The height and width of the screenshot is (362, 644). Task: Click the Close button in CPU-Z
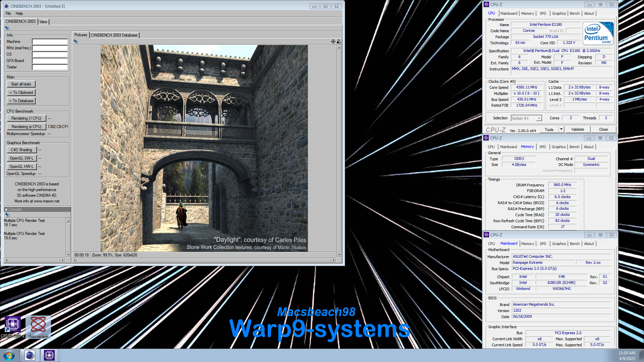coord(603,129)
